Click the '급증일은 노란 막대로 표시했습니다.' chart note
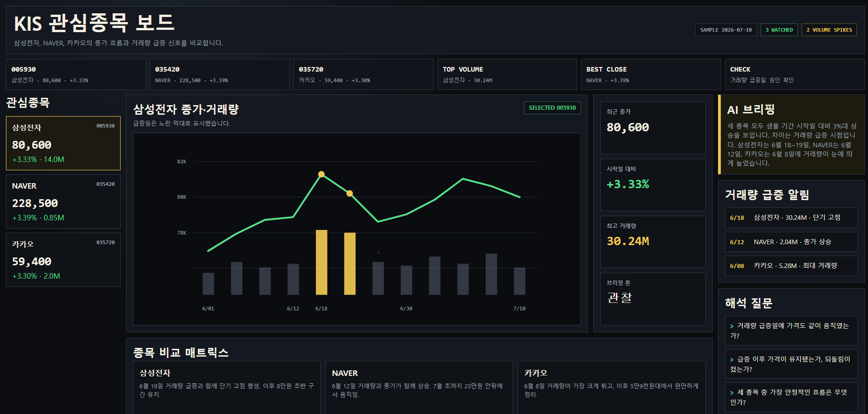 [x=182, y=123]
